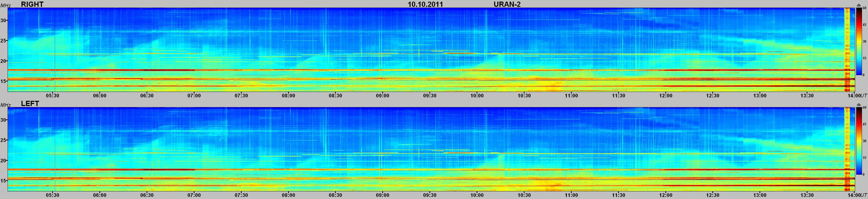
Task: Select 11:00 on RIGHT panel time axis
Action: point(572,96)
